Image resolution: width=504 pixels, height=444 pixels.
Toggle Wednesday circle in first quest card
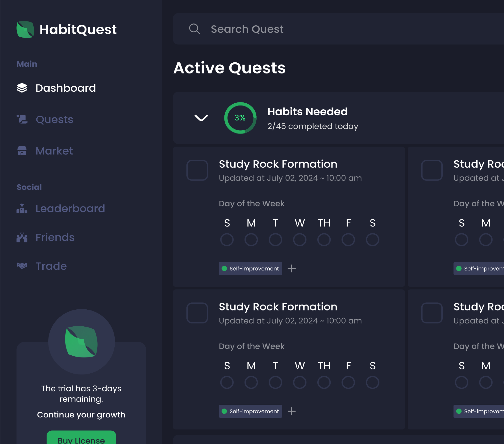coord(300,240)
